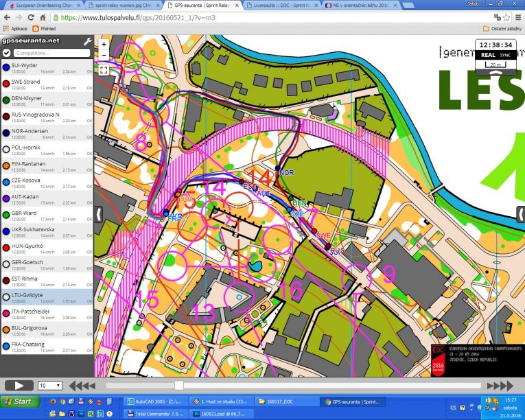Switch to Total Commander taskbar window
The image size is (525, 420).
tap(155, 414)
